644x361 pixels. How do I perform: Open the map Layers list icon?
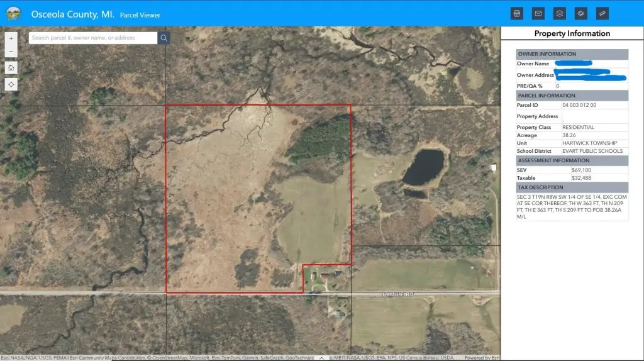point(559,13)
